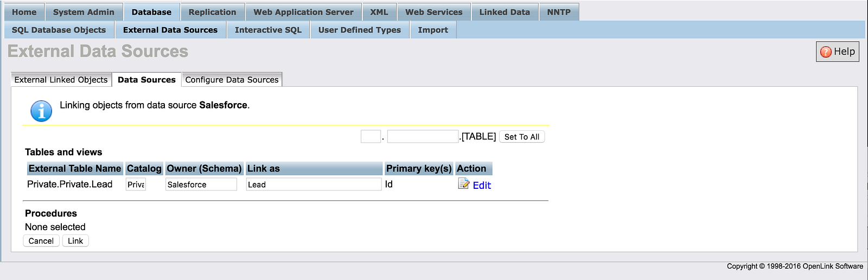Focus the Link as Lead field

(313, 184)
